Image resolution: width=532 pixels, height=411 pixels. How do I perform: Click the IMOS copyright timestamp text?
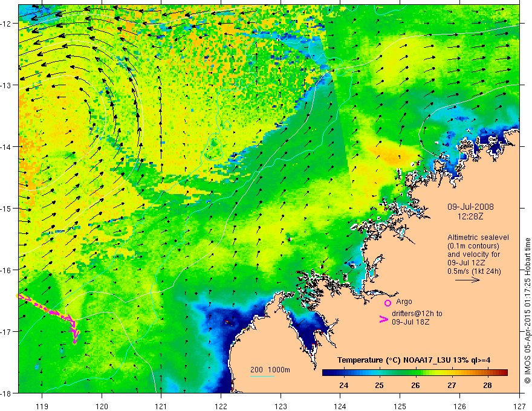[x=528, y=311]
